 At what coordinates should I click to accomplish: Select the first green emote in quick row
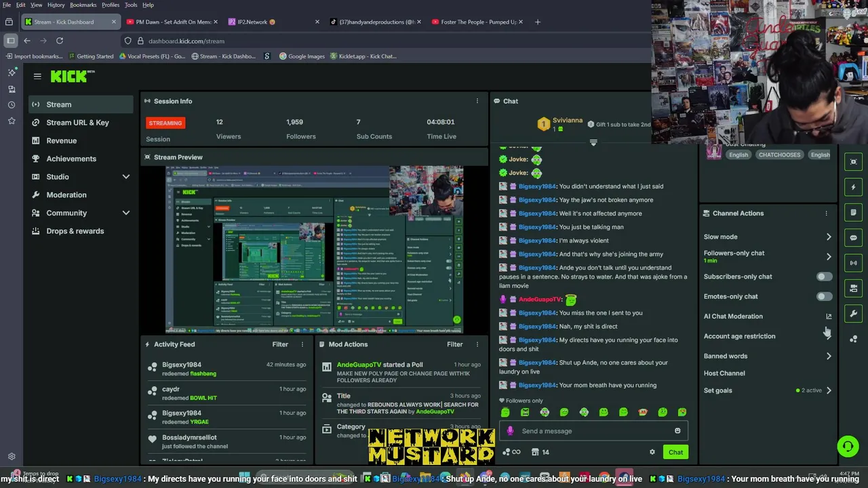[505, 412]
